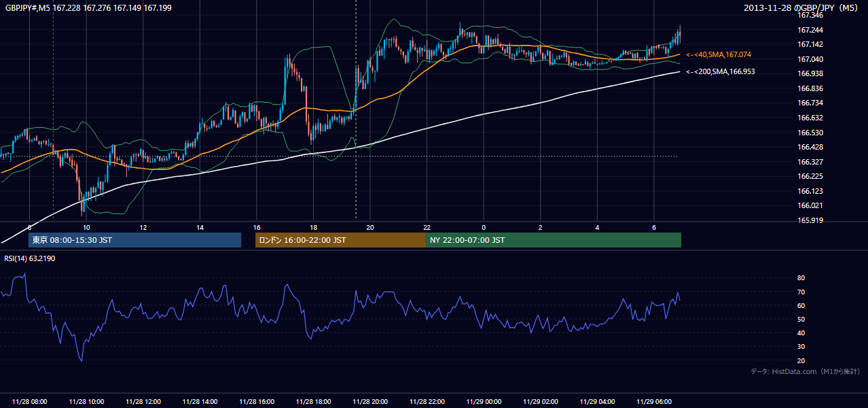868x408 pixels.
Task: Click the 11/28 22:00 date label
Action: (x=427, y=402)
